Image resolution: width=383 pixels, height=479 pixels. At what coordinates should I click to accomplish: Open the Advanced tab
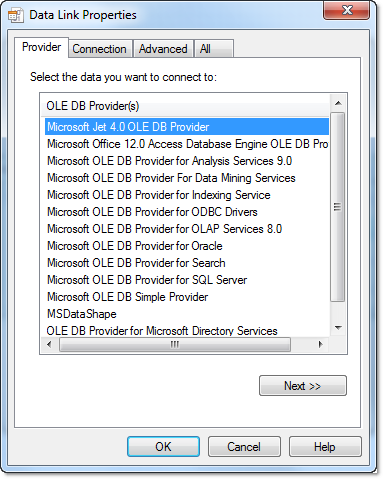click(x=163, y=49)
